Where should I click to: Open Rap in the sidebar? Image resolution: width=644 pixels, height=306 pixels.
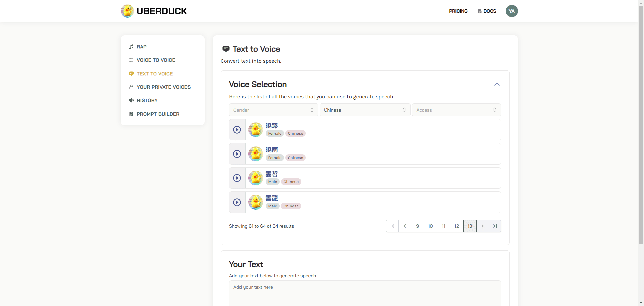[141, 47]
